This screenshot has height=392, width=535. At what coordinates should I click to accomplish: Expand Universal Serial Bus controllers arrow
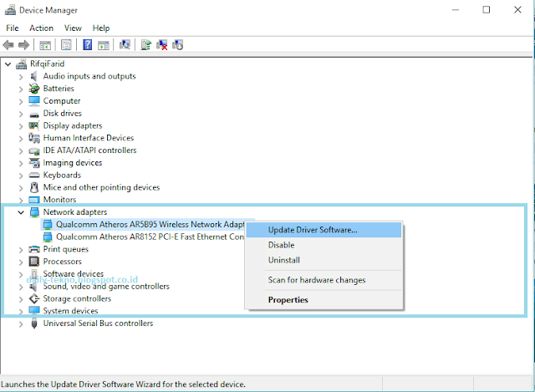(x=21, y=323)
